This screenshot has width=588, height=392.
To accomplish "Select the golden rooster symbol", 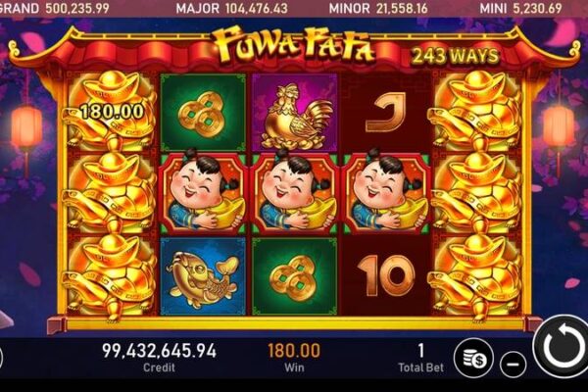I will [295, 112].
